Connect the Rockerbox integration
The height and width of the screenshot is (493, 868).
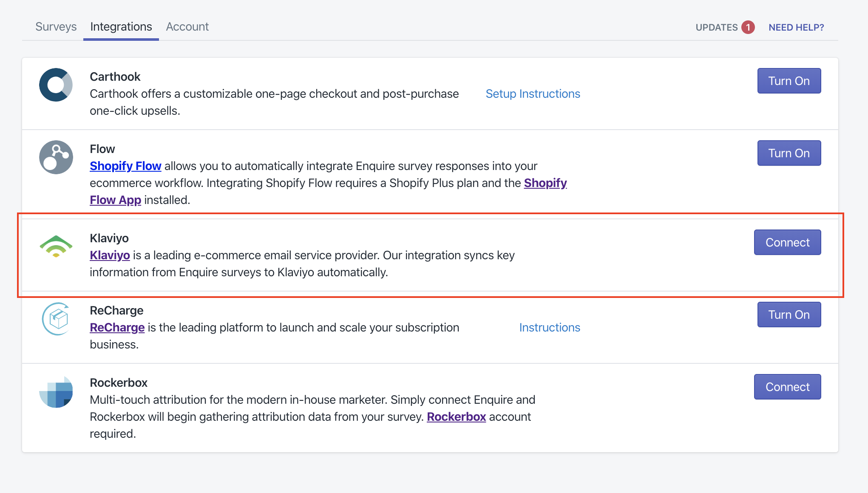(787, 387)
